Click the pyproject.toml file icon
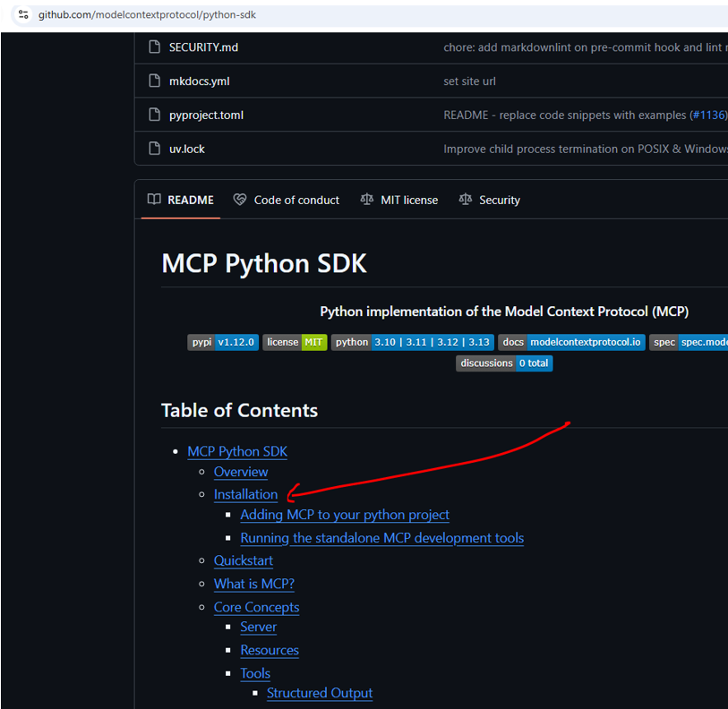728x709 pixels. [x=152, y=115]
